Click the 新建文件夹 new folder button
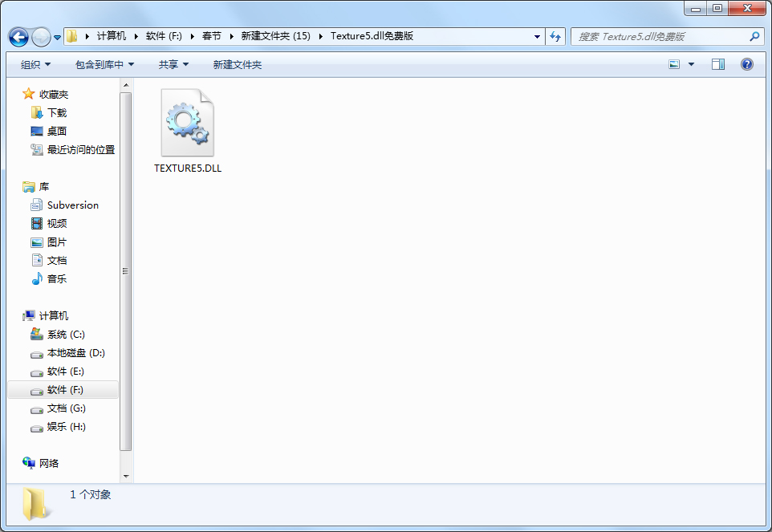Image resolution: width=772 pixels, height=532 pixels. point(238,64)
